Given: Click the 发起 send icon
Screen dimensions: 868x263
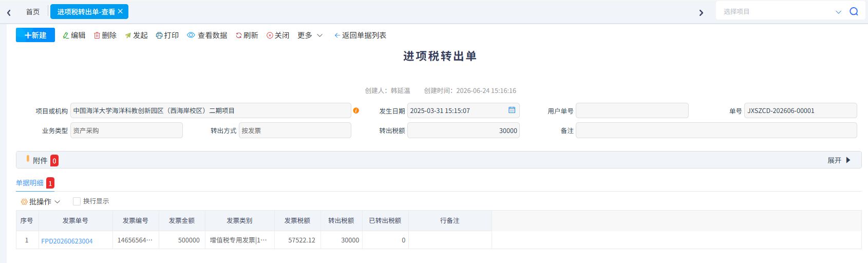Looking at the screenshot, I should point(128,35).
